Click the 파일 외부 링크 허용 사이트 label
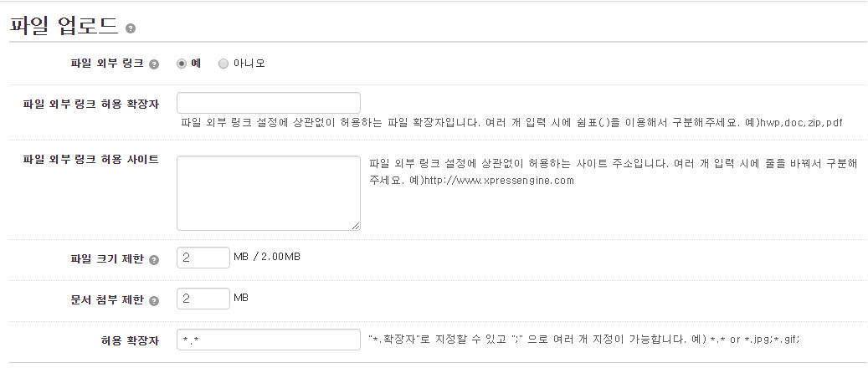The width and height of the screenshot is (868, 368). pyautogui.click(x=90, y=160)
